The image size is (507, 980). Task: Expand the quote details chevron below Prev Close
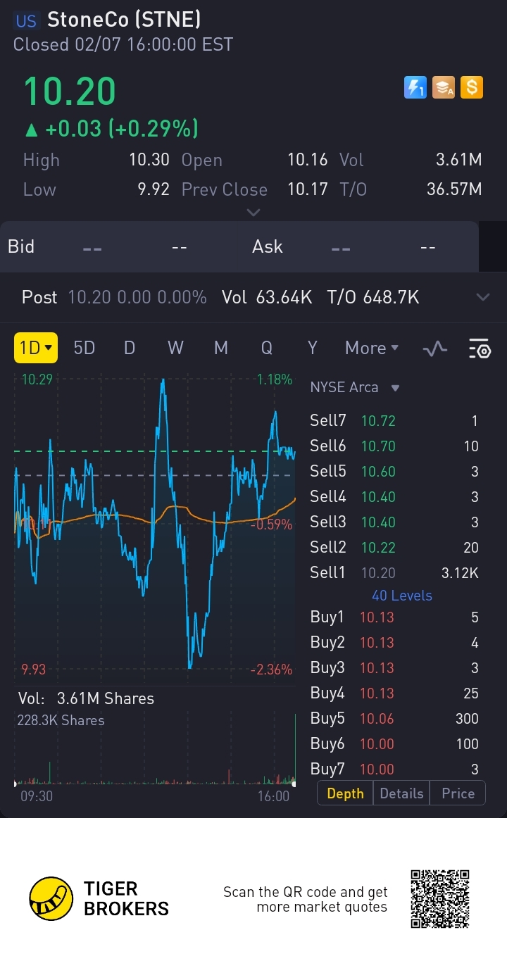pyautogui.click(x=254, y=212)
